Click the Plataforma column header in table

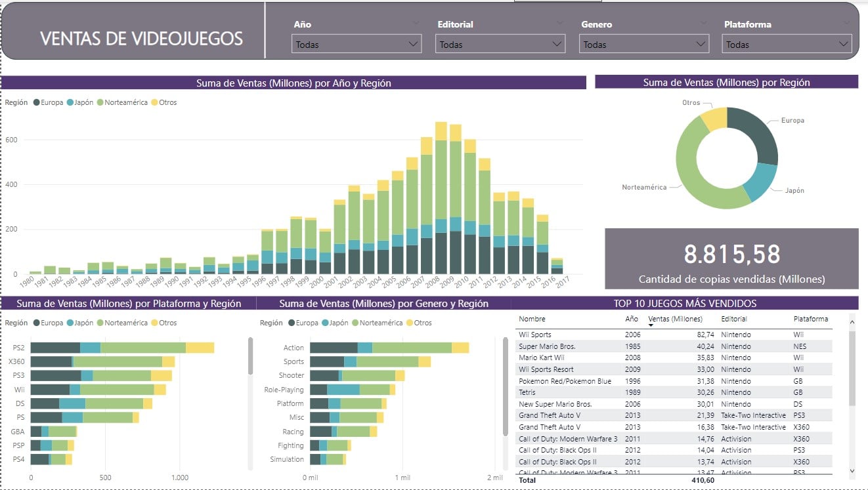810,319
